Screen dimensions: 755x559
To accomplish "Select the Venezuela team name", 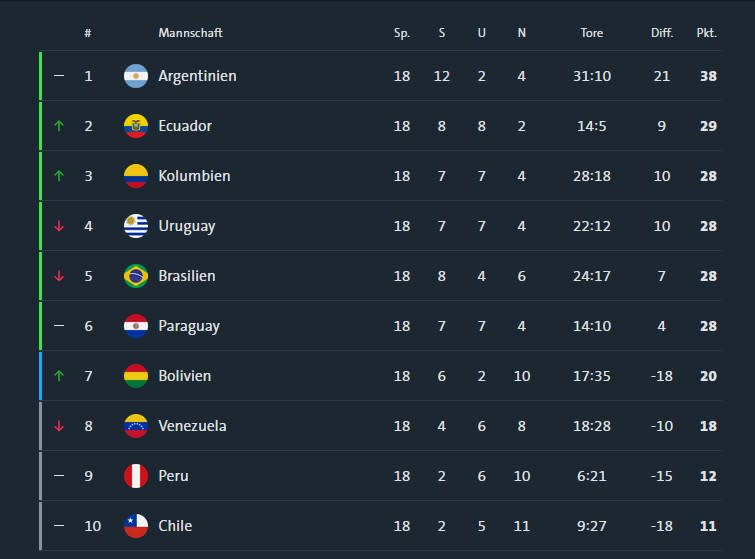I will click(x=192, y=426).
